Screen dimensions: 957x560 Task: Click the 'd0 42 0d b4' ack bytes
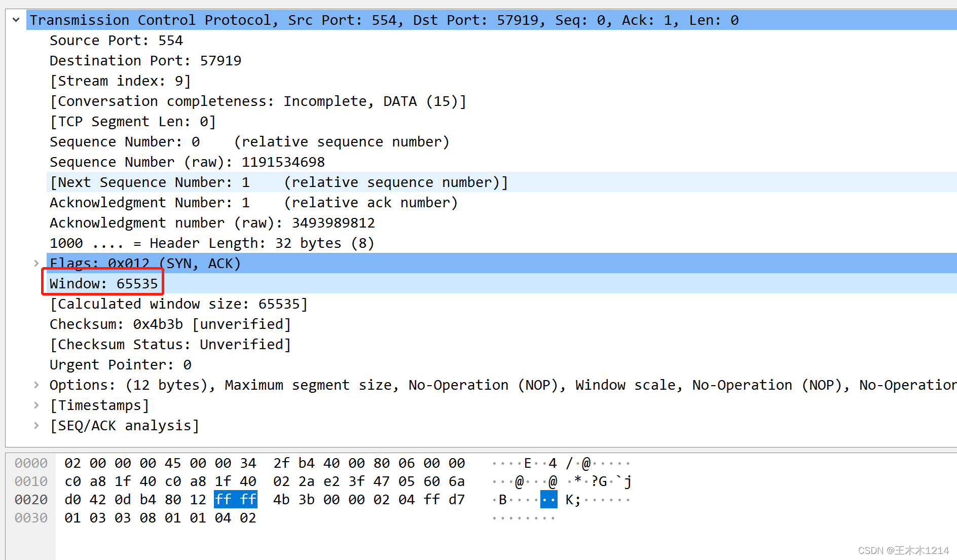(111, 499)
